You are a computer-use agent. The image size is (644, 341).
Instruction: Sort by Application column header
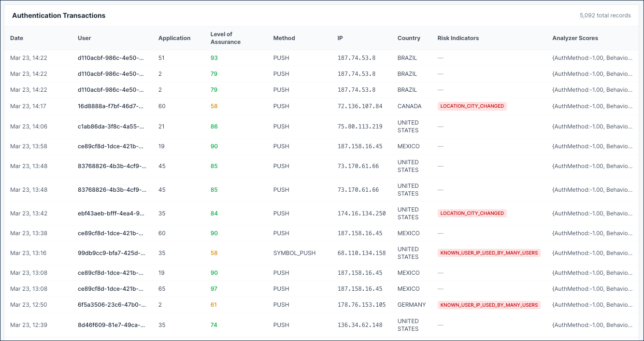[x=174, y=38]
